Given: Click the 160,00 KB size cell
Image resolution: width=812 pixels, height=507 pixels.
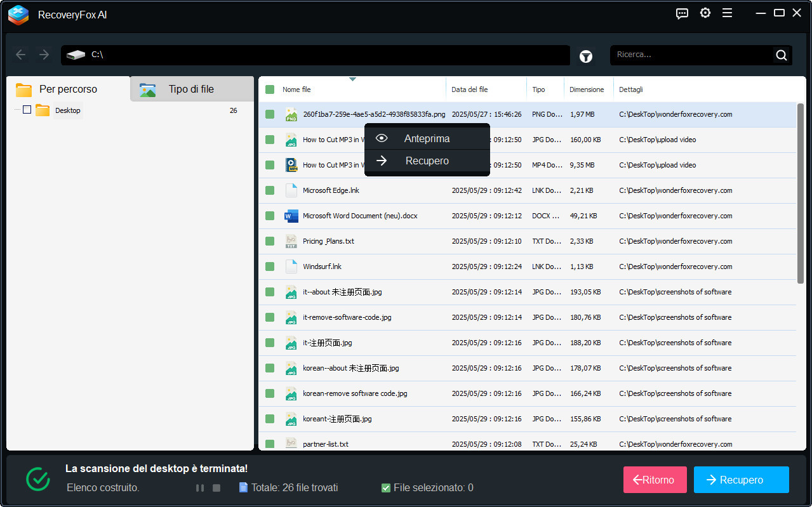Looking at the screenshot, I should [585, 140].
